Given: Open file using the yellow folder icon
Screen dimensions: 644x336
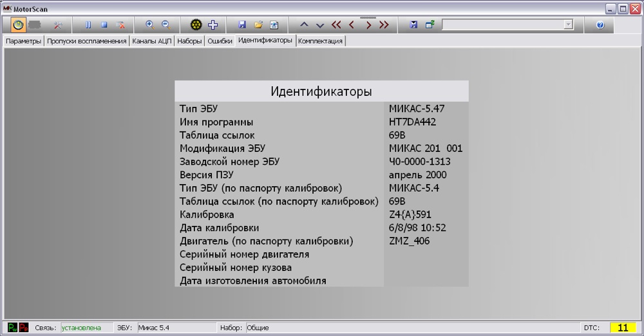Looking at the screenshot, I should tap(258, 25).
